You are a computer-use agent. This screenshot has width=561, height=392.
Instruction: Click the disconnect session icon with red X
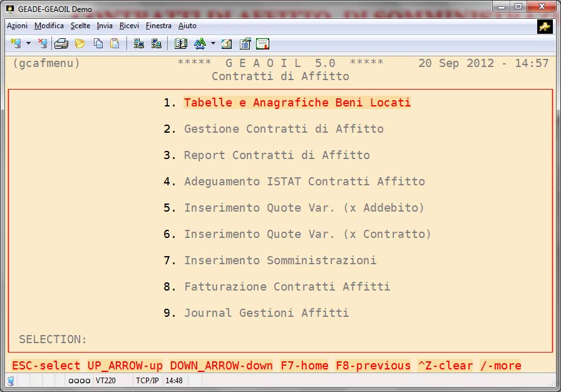pyautogui.click(x=42, y=43)
